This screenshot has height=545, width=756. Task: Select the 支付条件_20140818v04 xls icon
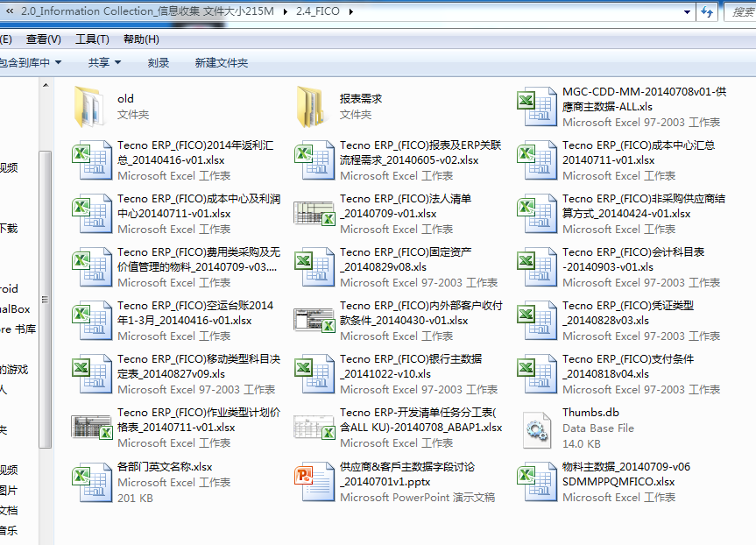click(x=537, y=374)
